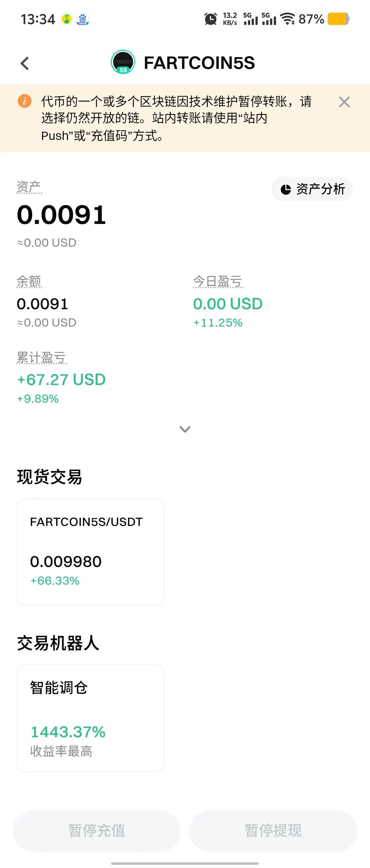
Task: Dismiss the transfer maintenance notice
Action: pyautogui.click(x=344, y=102)
